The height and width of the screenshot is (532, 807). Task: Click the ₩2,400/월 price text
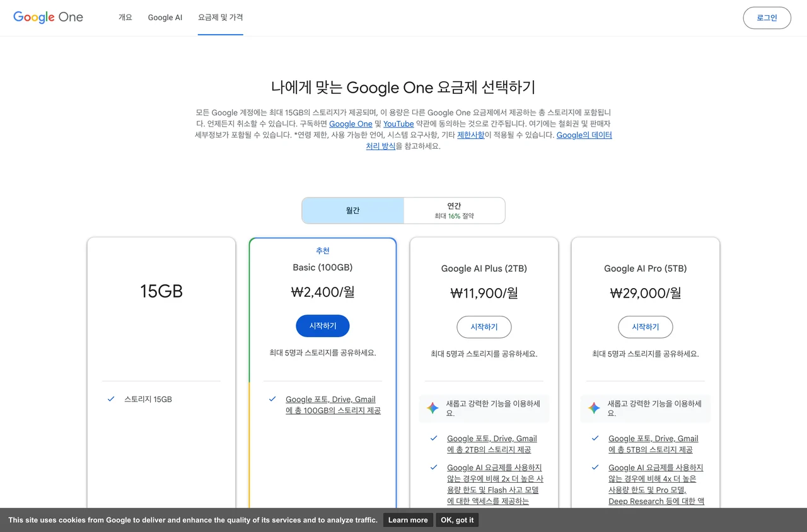pos(323,292)
